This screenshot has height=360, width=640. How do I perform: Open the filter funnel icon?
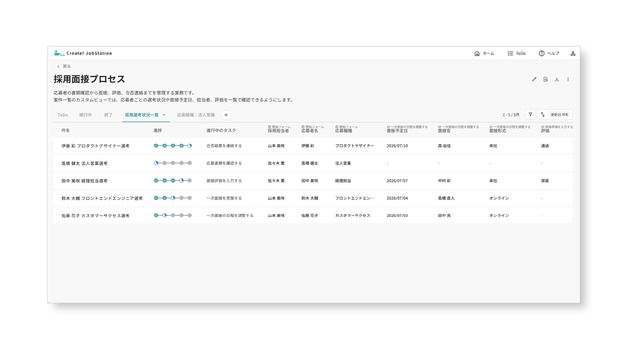pyautogui.click(x=530, y=115)
